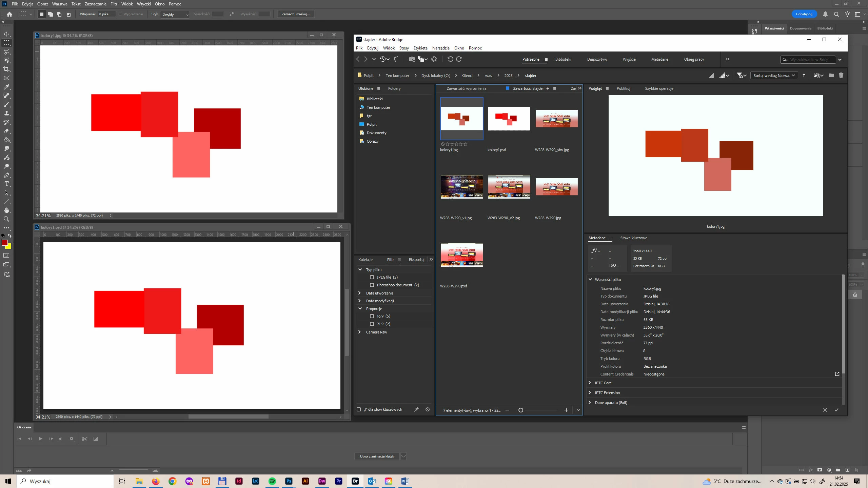868x488 pixels.
Task: Create a new folder in Bridge
Action: 831,75
